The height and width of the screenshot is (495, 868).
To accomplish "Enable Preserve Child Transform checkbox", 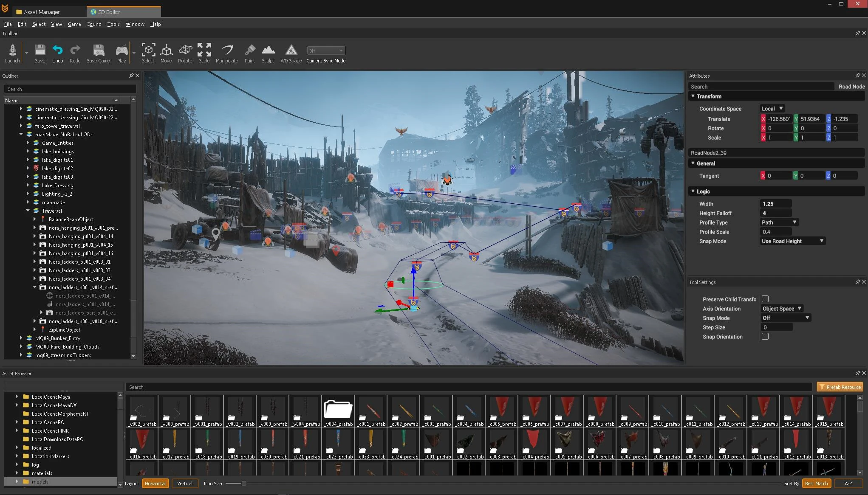I will tap(765, 299).
